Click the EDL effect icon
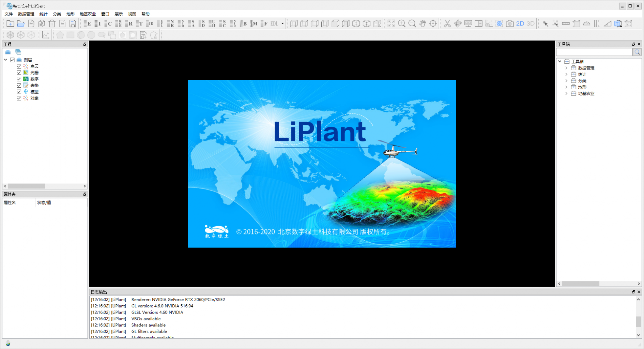This screenshot has height=349, width=644. pos(274,24)
